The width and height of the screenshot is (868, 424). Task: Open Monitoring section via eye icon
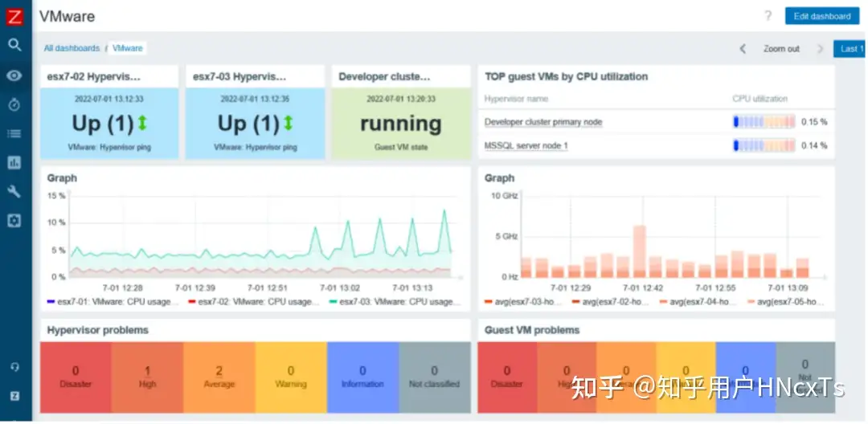pyautogui.click(x=14, y=75)
